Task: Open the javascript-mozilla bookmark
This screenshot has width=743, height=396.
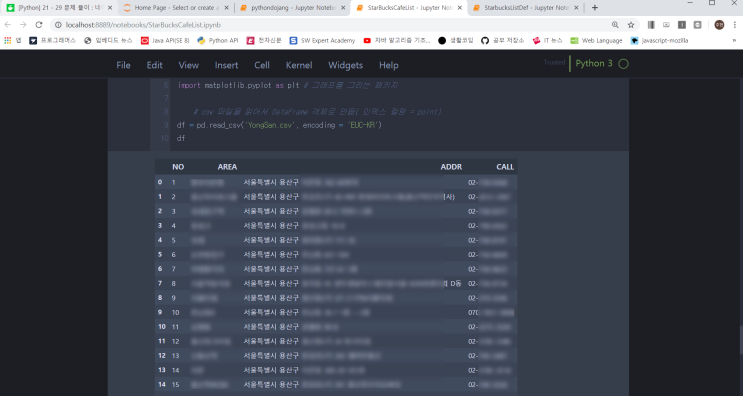Action: click(659, 41)
